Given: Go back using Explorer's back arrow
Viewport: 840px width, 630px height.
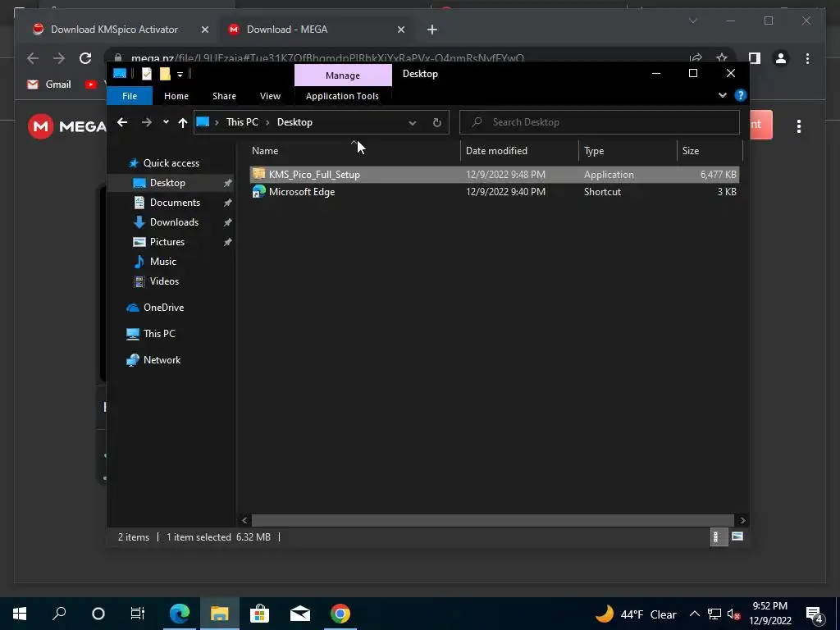Looking at the screenshot, I should [x=122, y=123].
